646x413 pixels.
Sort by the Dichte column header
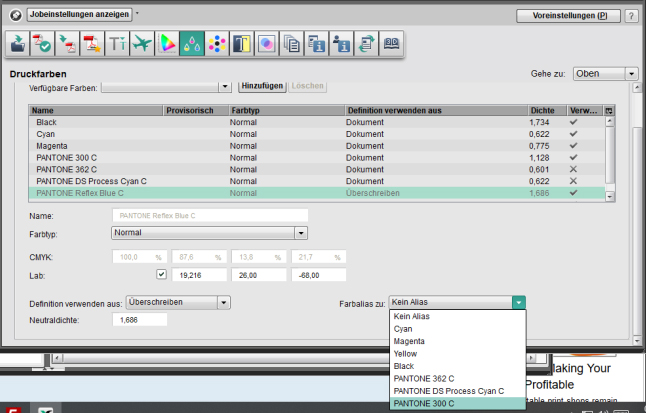[x=546, y=110]
